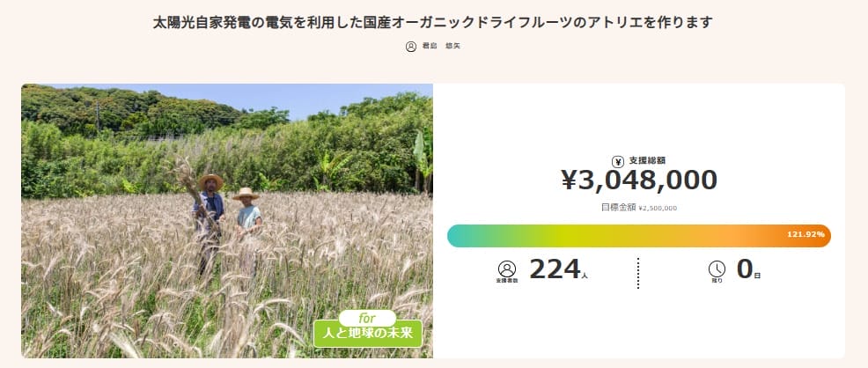Click the 0日 remaining days count
Viewport: 868px width, 368px height.
(747, 269)
